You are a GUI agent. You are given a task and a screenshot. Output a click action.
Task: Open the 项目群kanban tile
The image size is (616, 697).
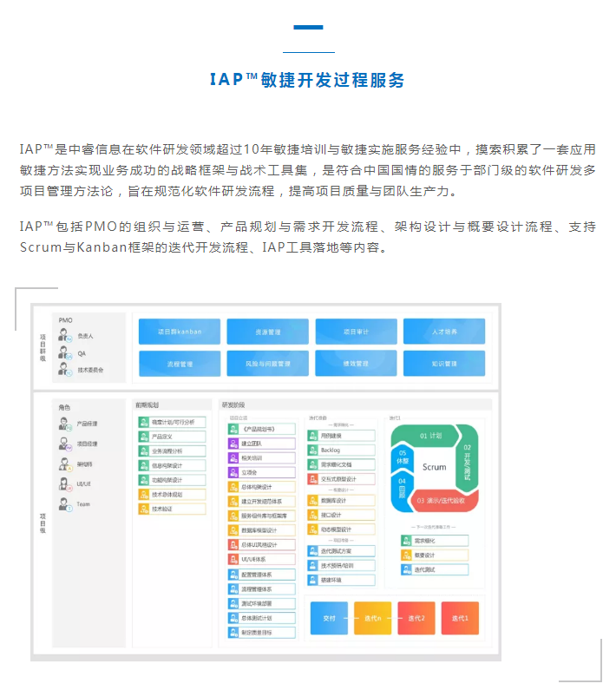click(180, 332)
